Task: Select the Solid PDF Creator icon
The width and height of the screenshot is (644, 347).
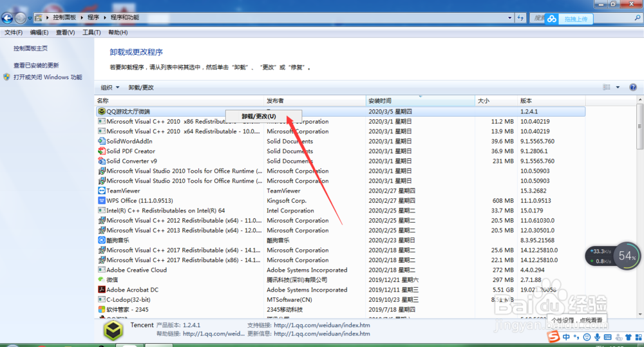Action: (102, 151)
